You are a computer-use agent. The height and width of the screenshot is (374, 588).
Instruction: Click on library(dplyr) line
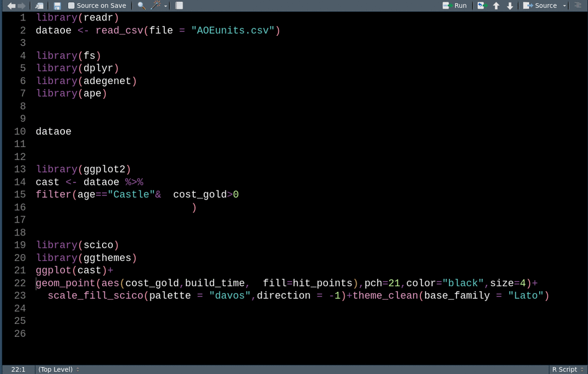pos(77,68)
